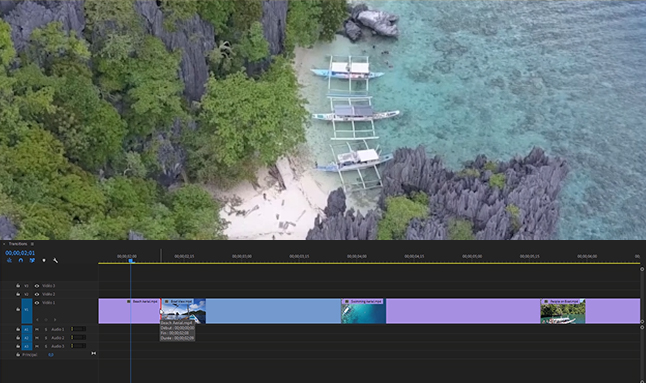Open the Transitions sequence panel menu

tap(32, 244)
